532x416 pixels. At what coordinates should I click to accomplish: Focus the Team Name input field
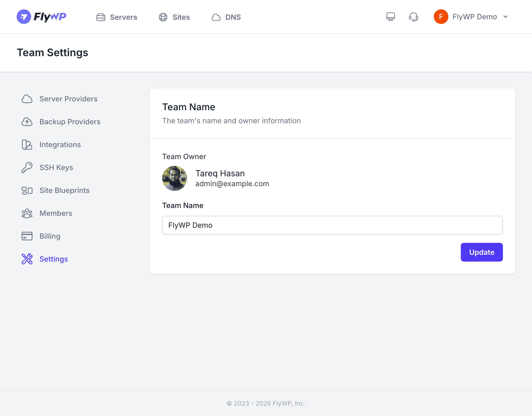[332, 225]
